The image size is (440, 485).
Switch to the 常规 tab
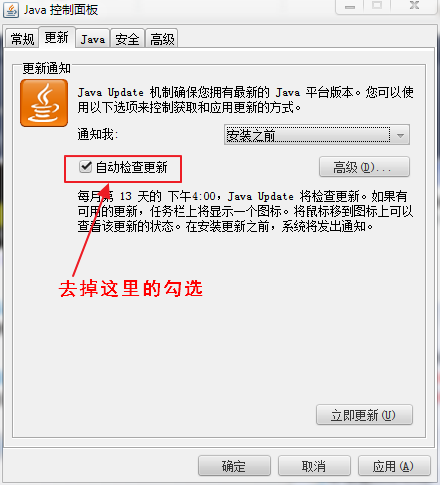tap(22, 39)
